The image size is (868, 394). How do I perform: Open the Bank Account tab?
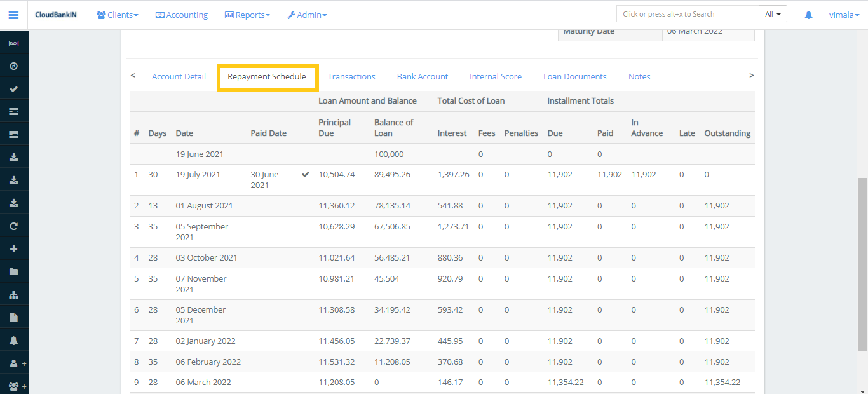click(x=423, y=76)
